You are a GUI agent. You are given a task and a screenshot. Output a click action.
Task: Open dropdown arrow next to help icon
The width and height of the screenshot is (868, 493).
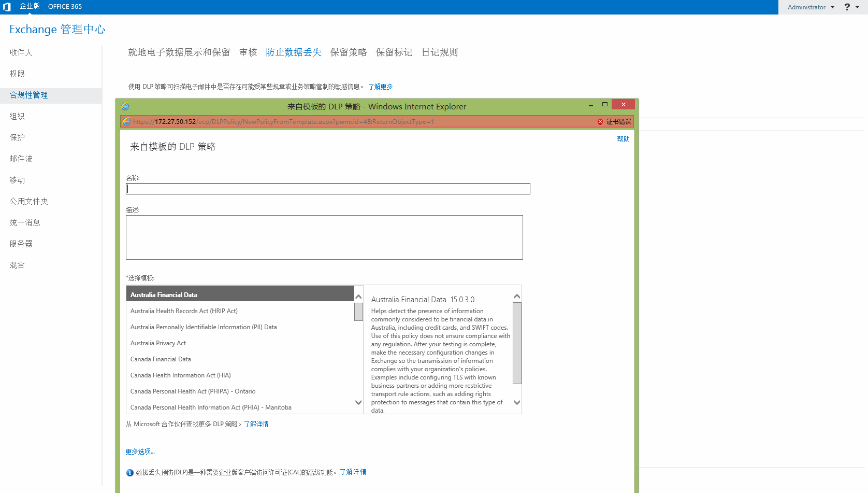pyautogui.click(x=858, y=7)
